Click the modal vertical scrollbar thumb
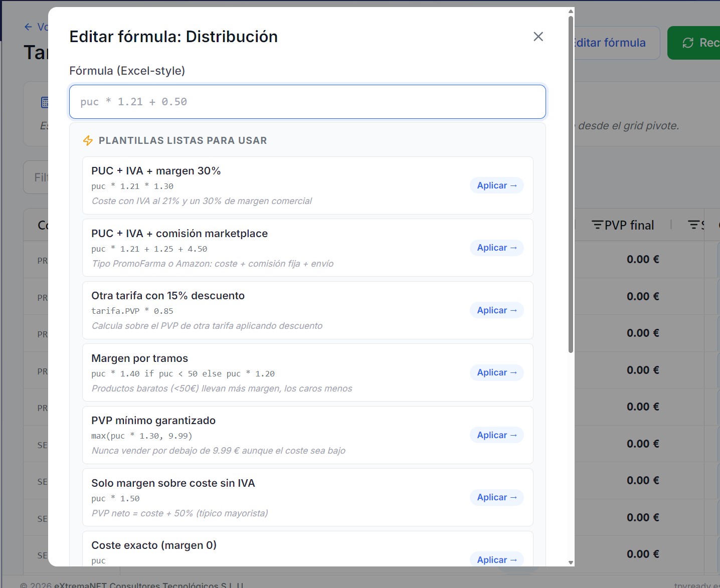 click(571, 184)
